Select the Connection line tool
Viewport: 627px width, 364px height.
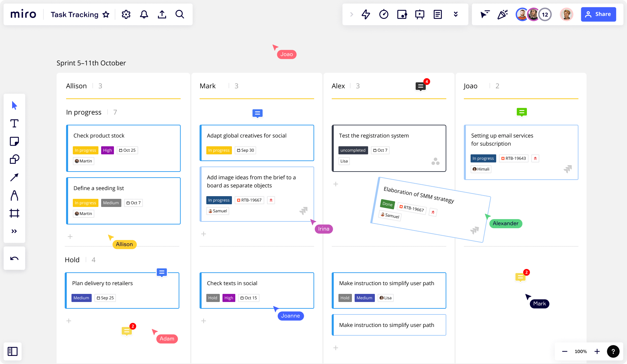point(14,177)
